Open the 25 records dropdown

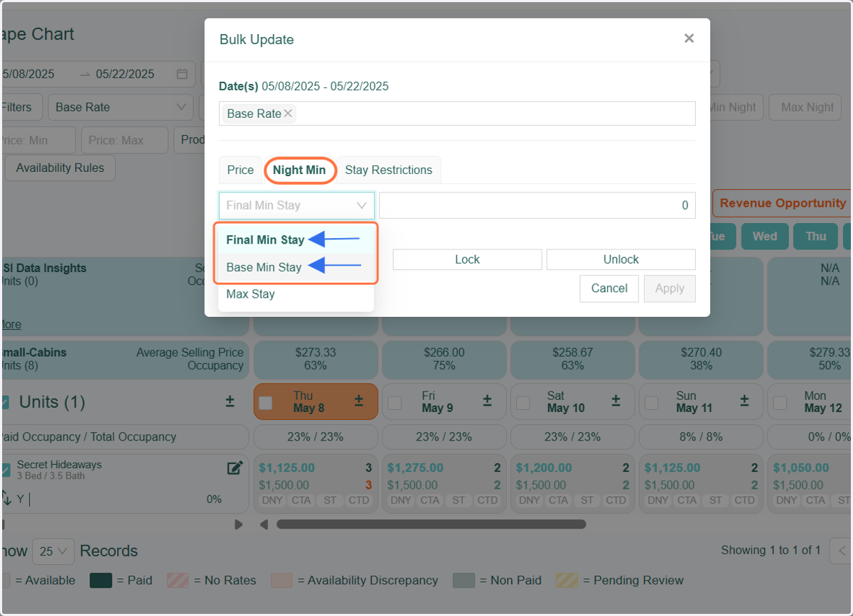53,551
